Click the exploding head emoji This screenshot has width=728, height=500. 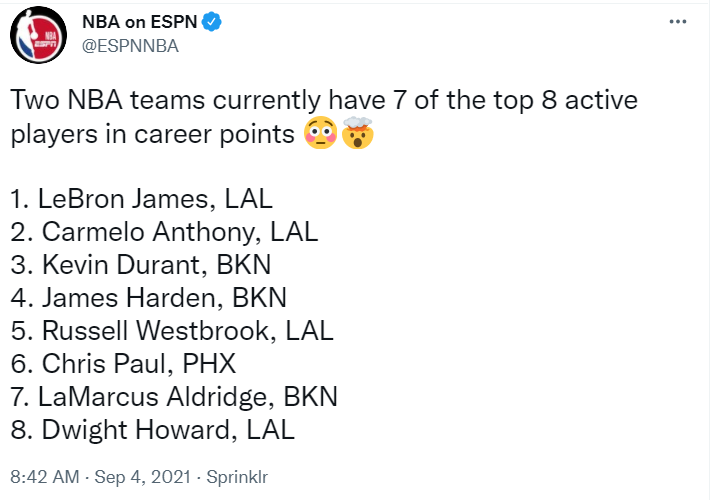point(358,133)
